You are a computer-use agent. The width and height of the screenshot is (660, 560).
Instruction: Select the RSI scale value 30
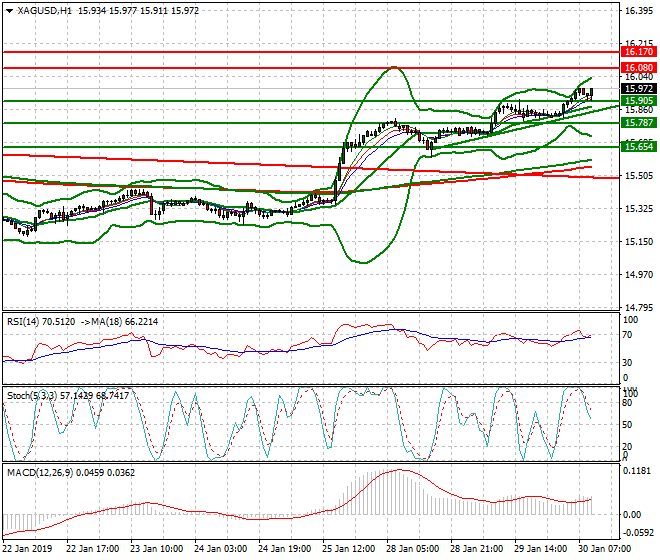click(x=627, y=363)
